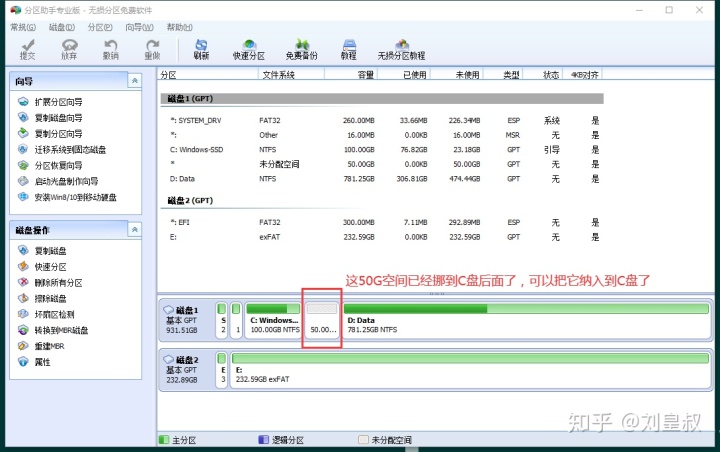The width and height of the screenshot is (720, 452).
Task: Sort by the 未使用 column header
Action: 456,75
